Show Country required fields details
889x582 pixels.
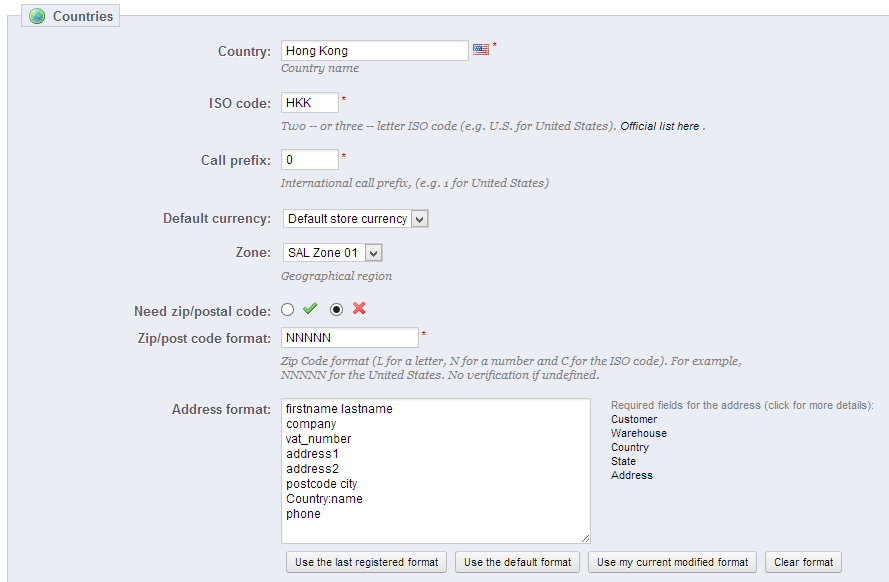pos(630,447)
